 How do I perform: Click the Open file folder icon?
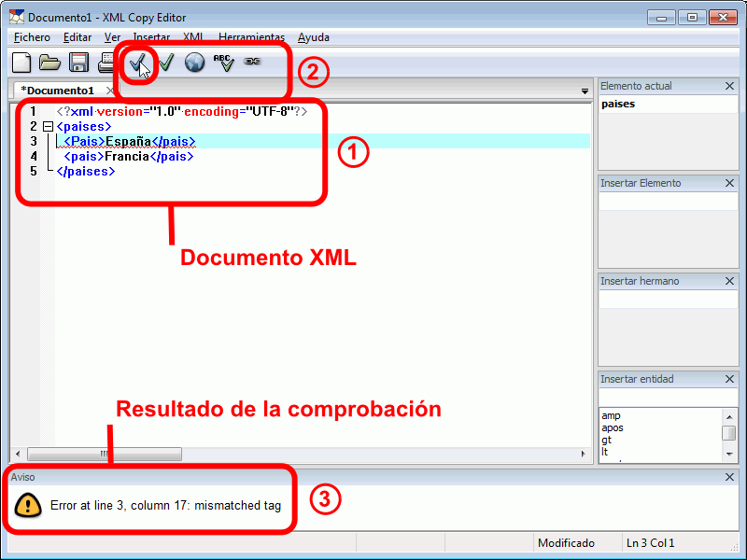(x=49, y=63)
